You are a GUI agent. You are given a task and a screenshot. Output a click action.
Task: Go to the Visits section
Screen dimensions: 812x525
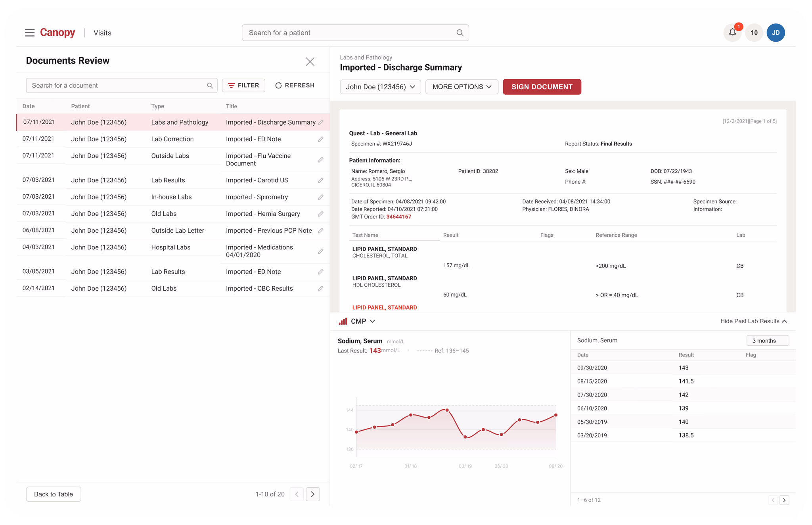(102, 33)
